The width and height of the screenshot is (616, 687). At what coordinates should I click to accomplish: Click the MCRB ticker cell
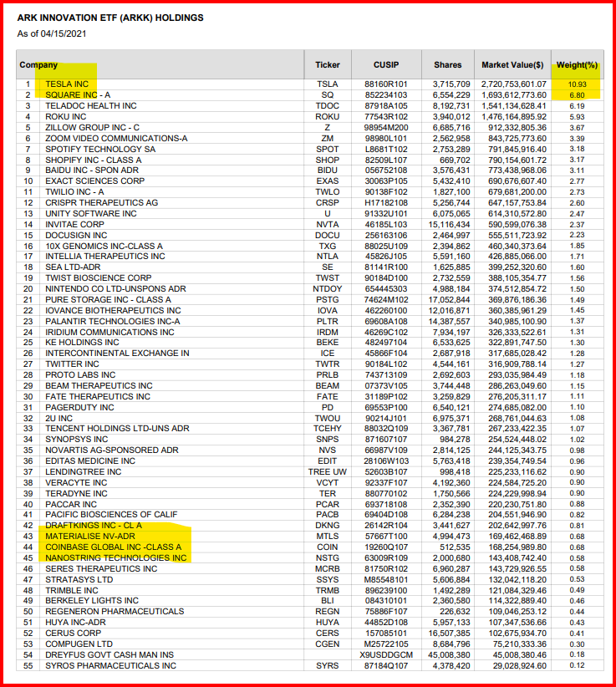[328, 568]
